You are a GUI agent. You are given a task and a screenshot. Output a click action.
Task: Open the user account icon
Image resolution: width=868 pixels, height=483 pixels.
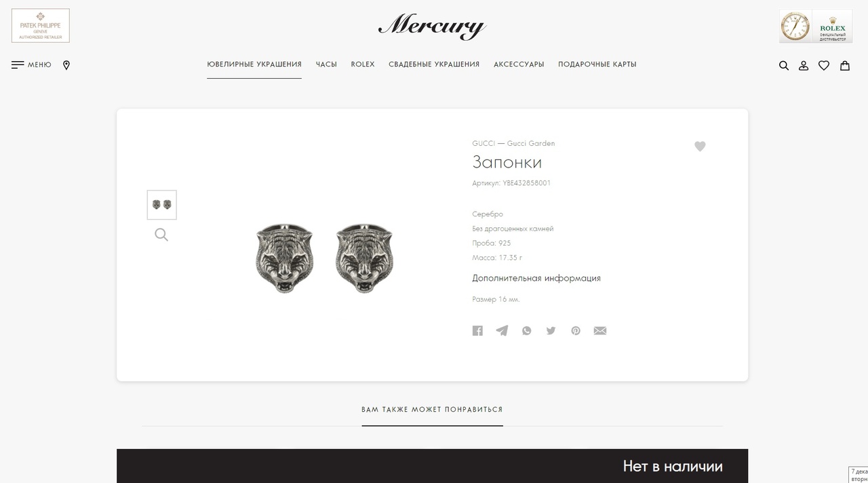[x=804, y=66]
